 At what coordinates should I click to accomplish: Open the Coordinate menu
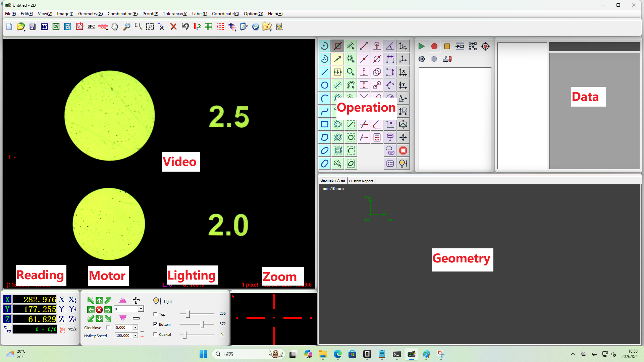pos(225,14)
